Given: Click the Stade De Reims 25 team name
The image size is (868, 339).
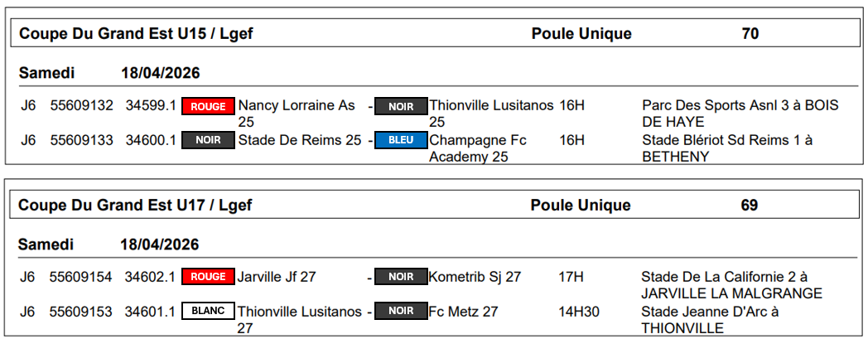Looking at the screenshot, I should point(299,140).
